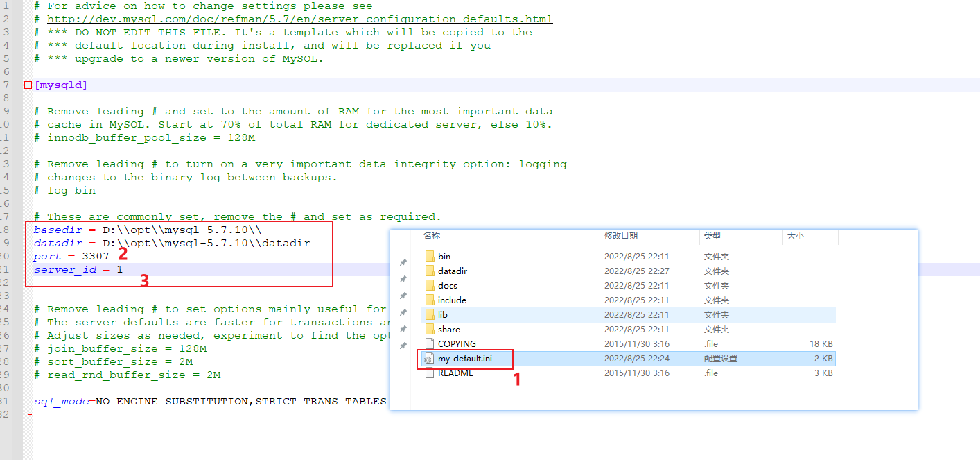Click the .file type in COPYING row
980x460 pixels.
coord(711,344)
